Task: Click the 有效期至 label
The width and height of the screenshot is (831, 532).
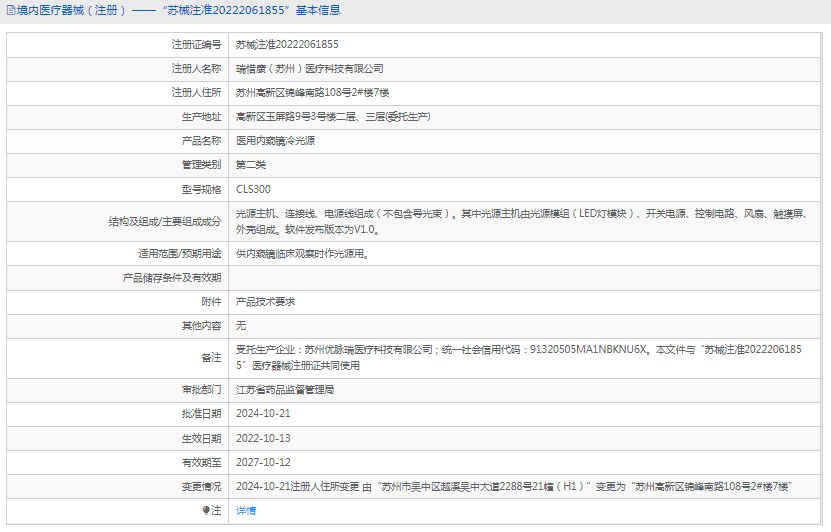Action: click(x=201, y=462)
